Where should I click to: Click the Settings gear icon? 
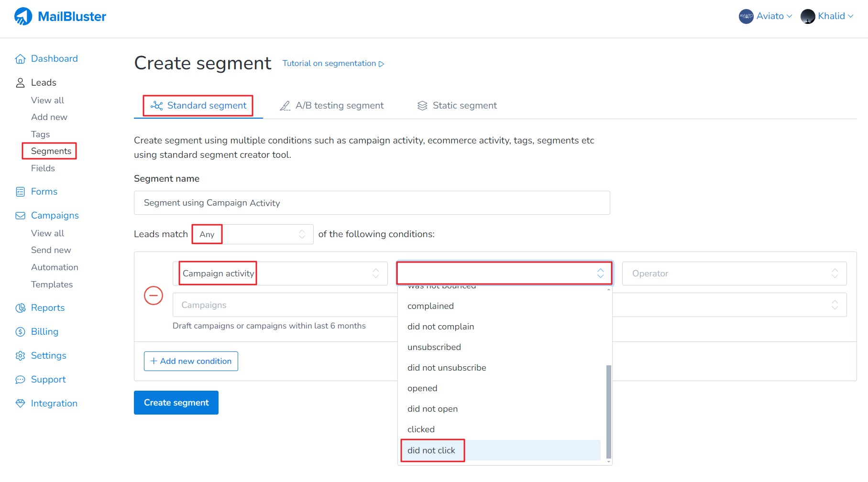pyautogui.click(x=20, y=356)
